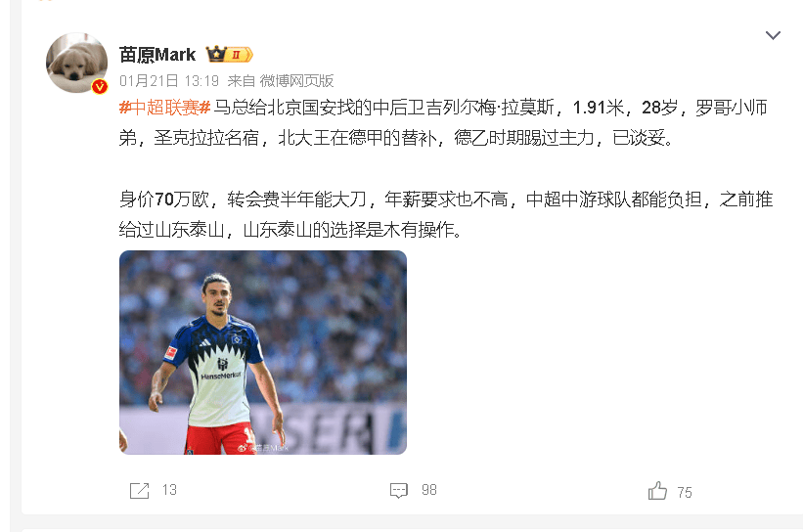The width and height of the screenshot is (803, 532).
Task: Like the post with thumbs-up icon
Action: tap(657, 491)
